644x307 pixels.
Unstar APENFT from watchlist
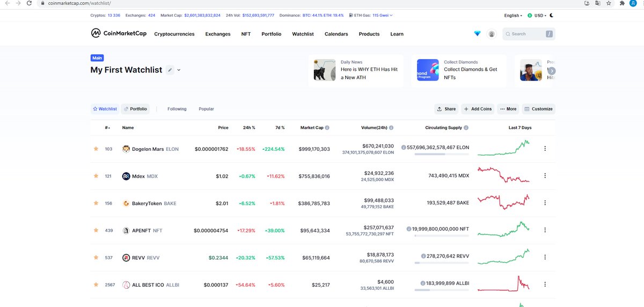96,230
